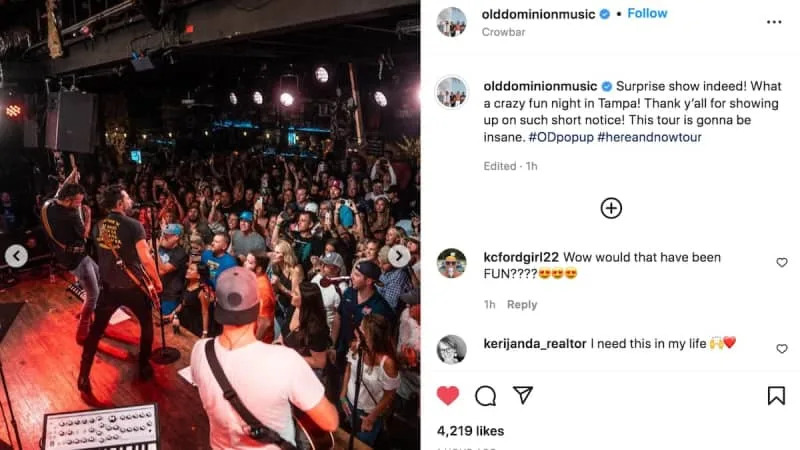Open olddominionmusic header profile avatar
This screenshot has height=450, width=800.
point(452,22)
